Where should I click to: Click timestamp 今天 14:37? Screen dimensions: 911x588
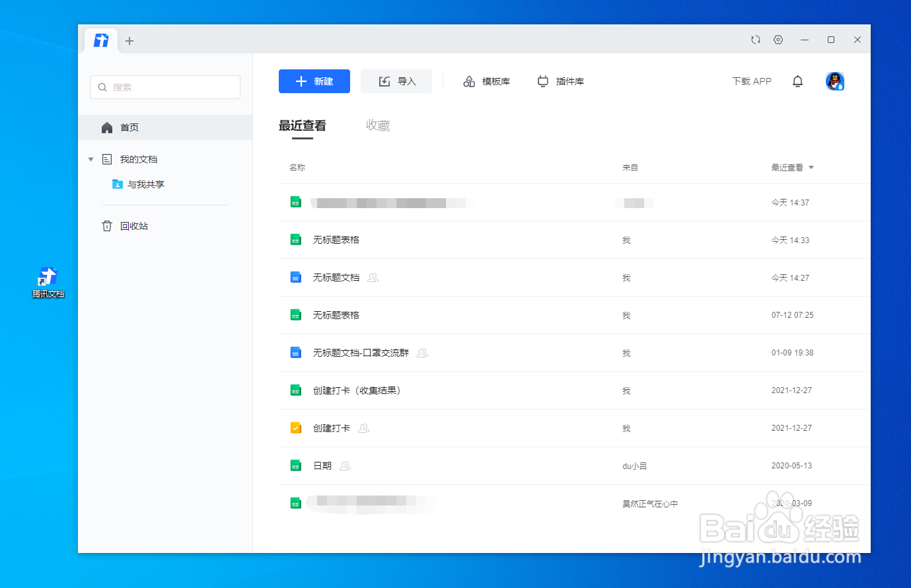pyautogui.click(x=790, y=203)
